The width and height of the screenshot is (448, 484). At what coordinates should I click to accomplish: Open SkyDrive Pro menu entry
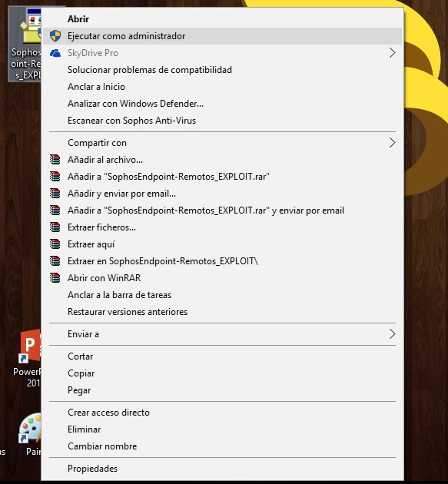click(x=222, y=53)
